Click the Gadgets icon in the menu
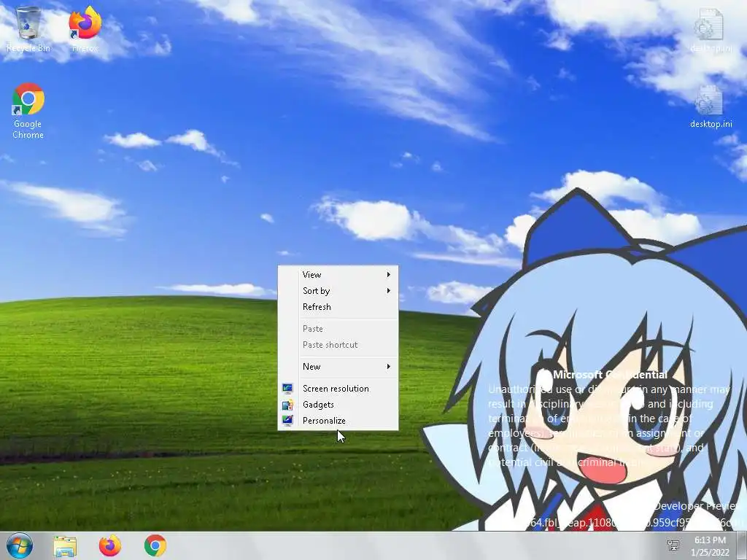The width and height of the screenshot is (747, 560). pyautogui.click(x=287, y=405)
